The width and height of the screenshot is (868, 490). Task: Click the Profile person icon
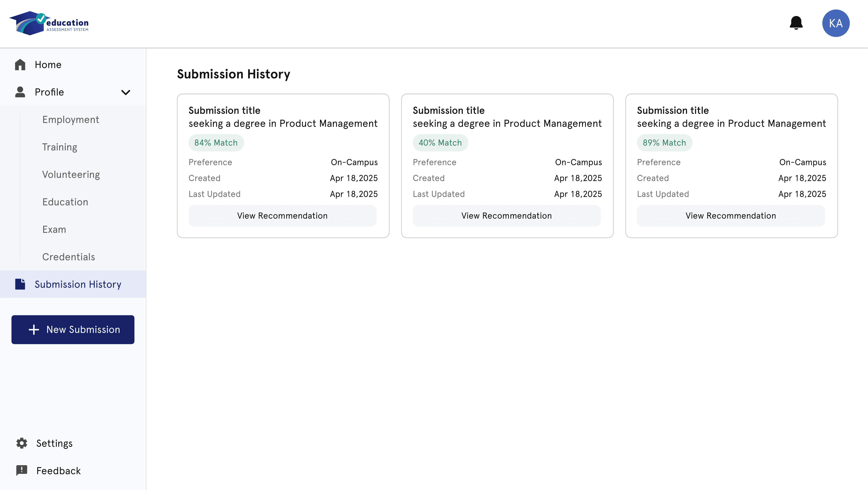pos(20,92)
